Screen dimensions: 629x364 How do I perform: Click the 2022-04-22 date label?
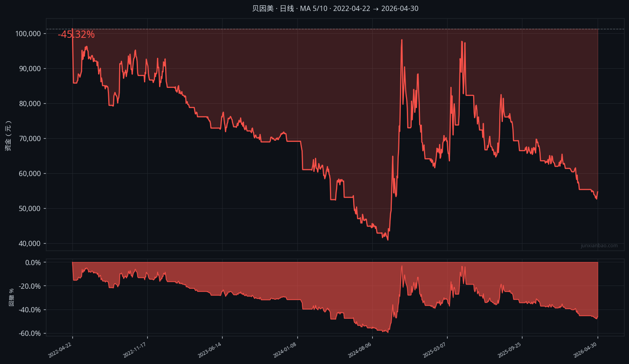[x=60, y=350]
